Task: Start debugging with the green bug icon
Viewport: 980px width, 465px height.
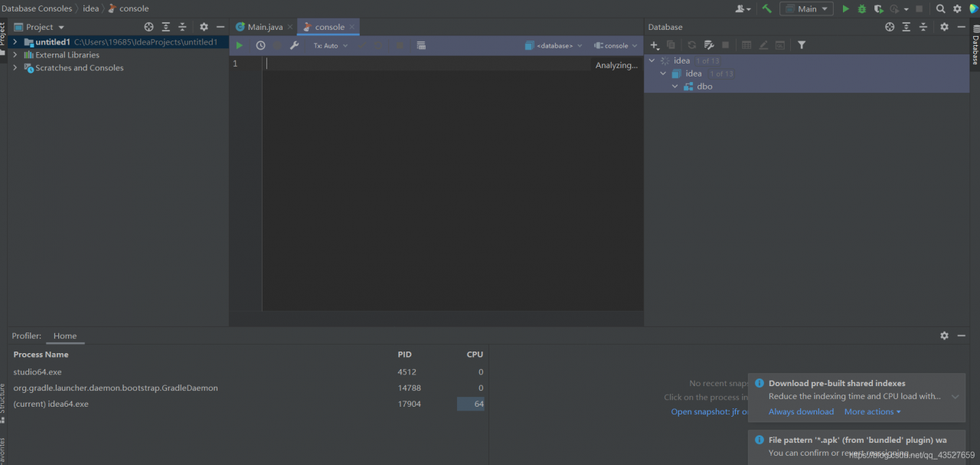Action: point(862,8)
